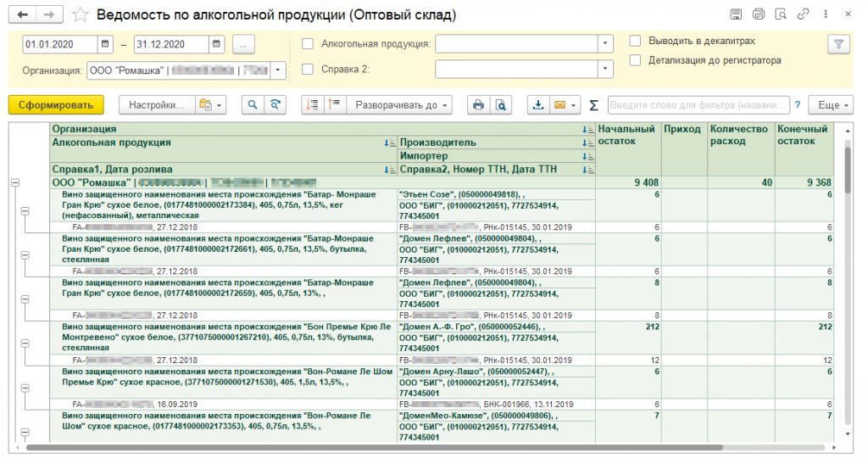Collapse the ООО "Ромашка" group row
The image size is (868, 464).
tap(14, 182)
